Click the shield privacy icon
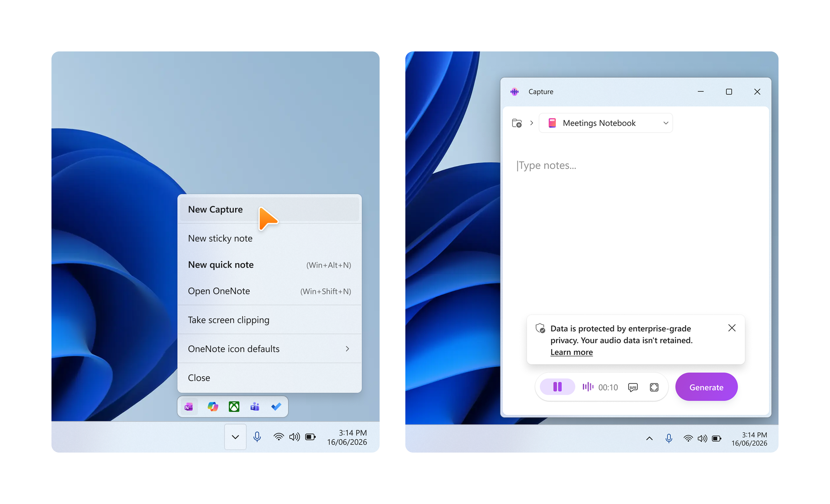 point(540,328)
